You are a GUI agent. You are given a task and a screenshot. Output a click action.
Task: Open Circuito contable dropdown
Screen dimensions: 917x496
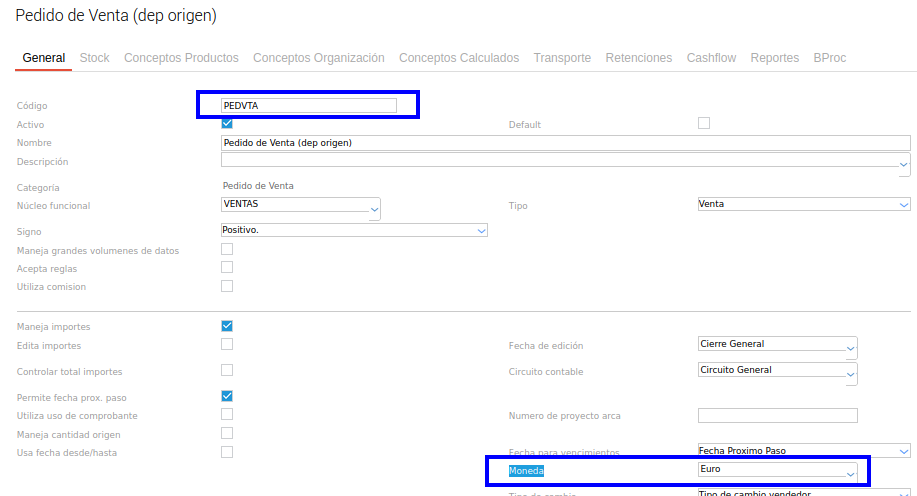click(778, 372)
